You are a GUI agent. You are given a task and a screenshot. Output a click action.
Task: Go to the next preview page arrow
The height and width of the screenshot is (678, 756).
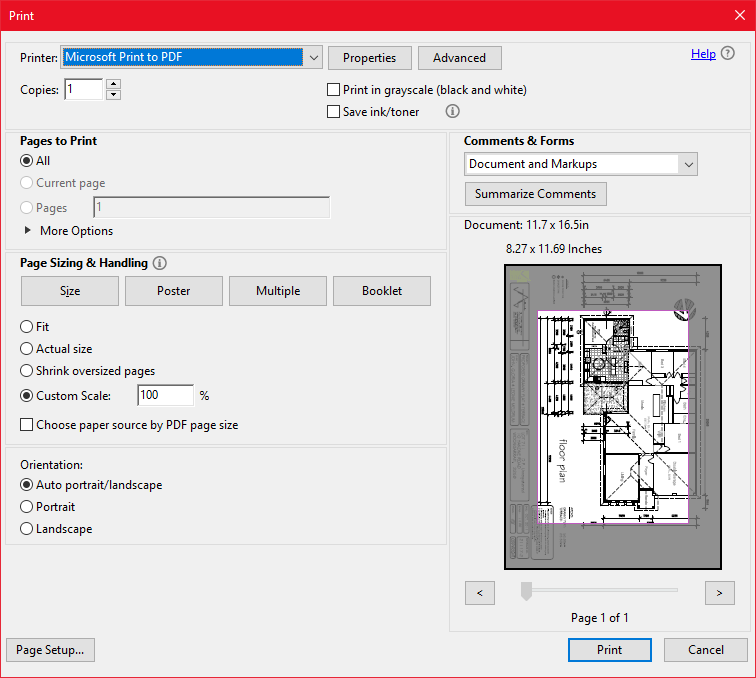719,593
